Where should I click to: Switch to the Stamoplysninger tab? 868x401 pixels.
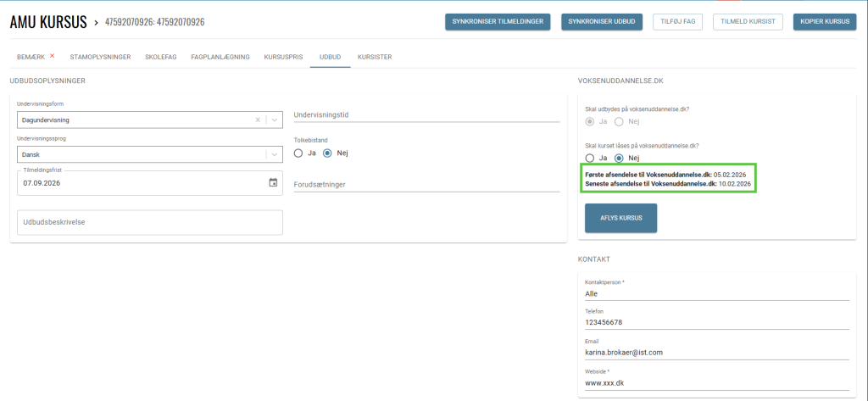(100, 57)
